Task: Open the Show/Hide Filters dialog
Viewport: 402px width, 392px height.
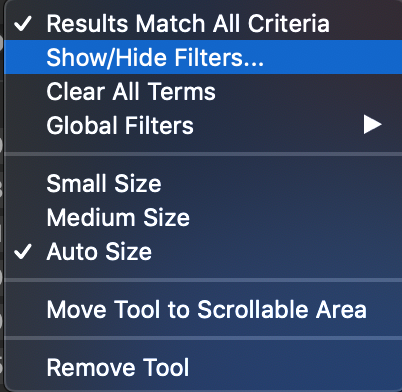Action: click(x=203, y=57)
